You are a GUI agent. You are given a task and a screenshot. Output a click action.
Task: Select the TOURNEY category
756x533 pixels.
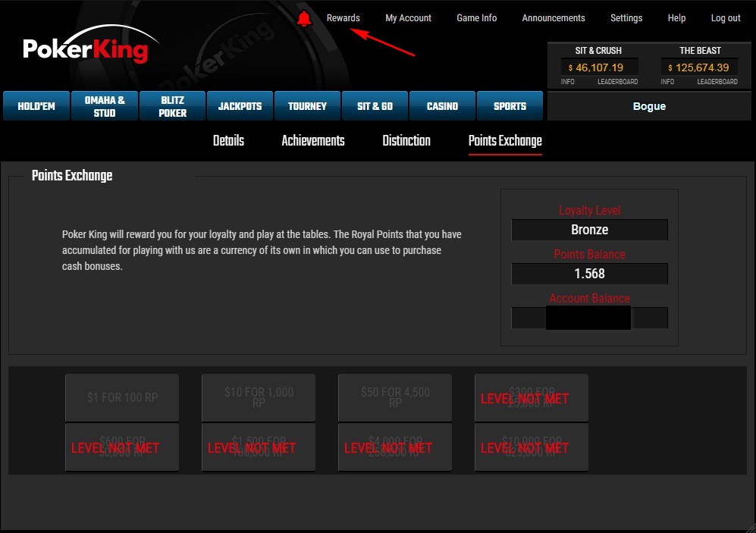coord(307,105)
